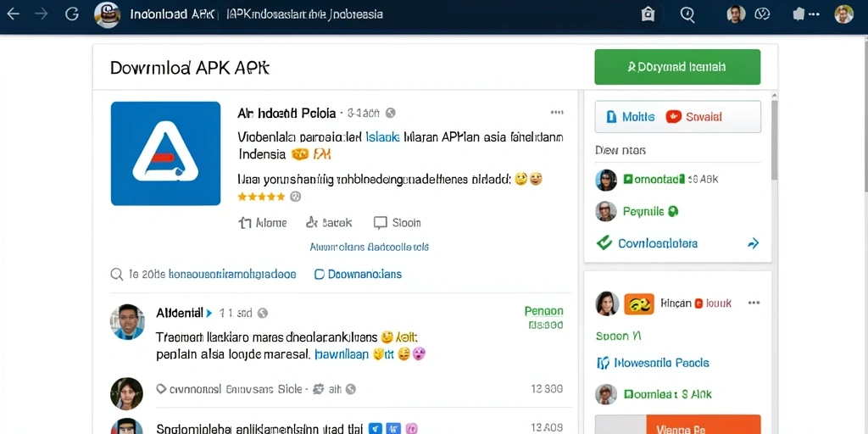
Task: Click the green checkmark beside 'Covnloaolatera'
Action: pos(604,242)
